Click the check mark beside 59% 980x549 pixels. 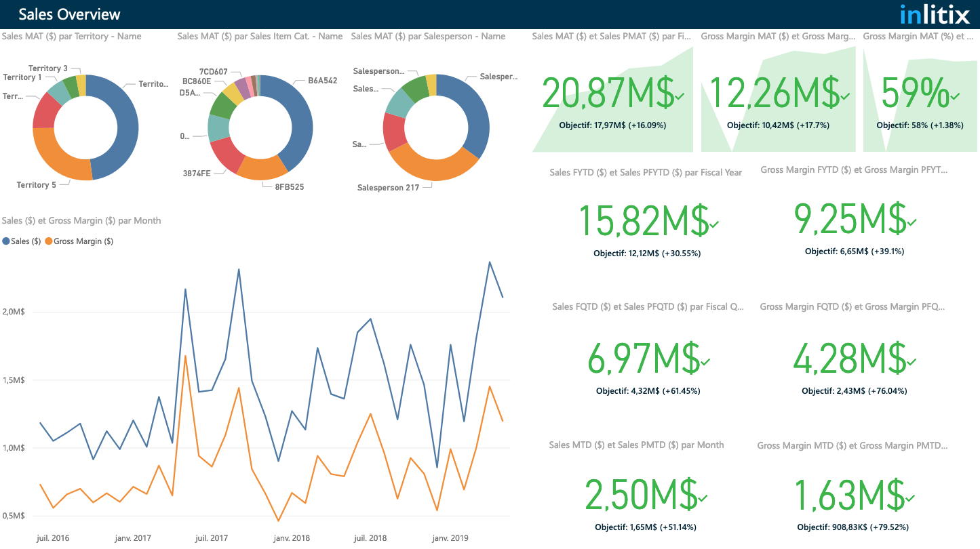click(x=955, y=98)
